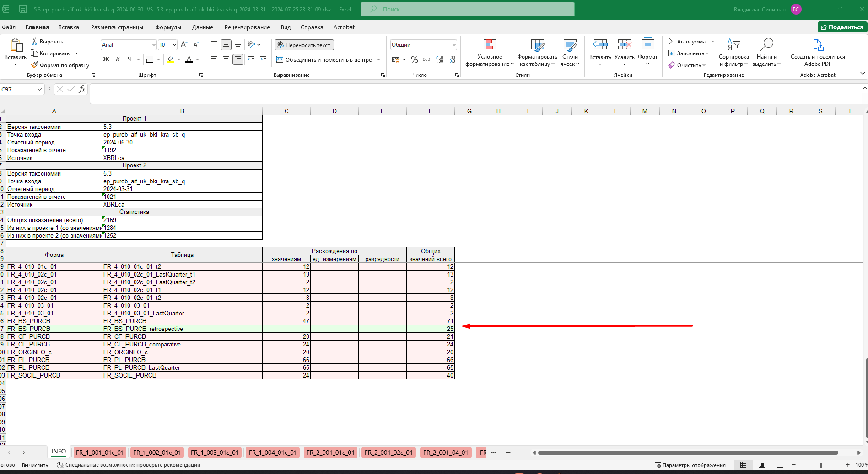Screen dimensions: 868x474
Task: Increase decimal places icon
Action: tap(440, 59)
